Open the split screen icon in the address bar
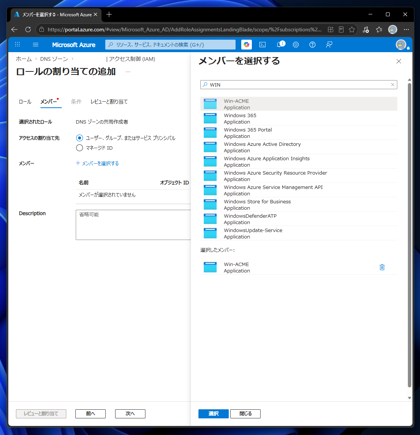Screen dimensions: 420x435 330,30
